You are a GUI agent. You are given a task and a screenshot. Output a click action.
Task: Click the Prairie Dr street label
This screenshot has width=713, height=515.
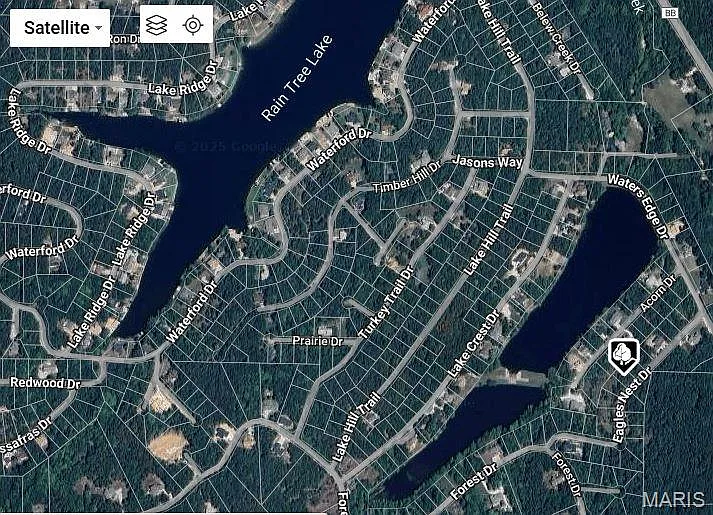tap(318, 340)
